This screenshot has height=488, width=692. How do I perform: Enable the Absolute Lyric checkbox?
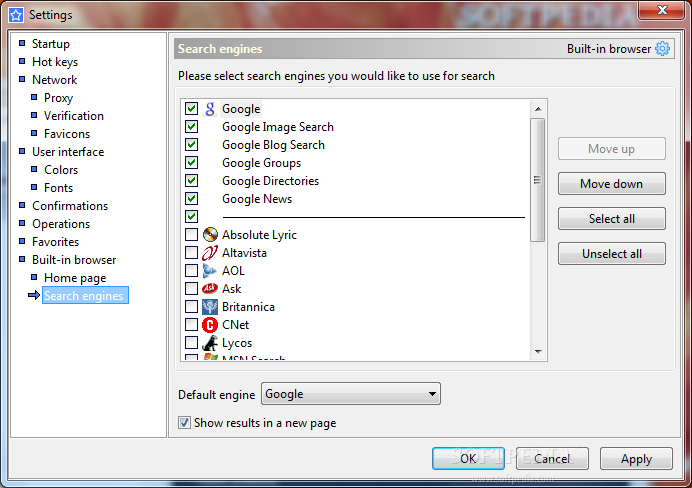(x=191, y=235)
